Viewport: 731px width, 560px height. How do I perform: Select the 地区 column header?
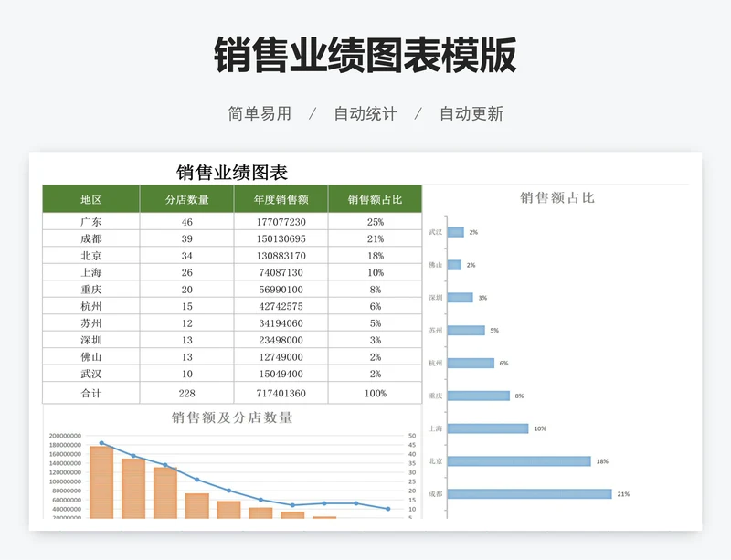click(90, 199)
